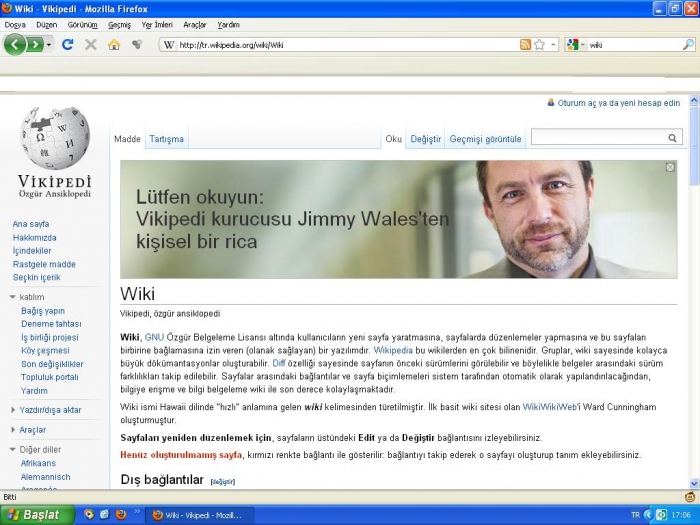Open Seçkin içerik link
Screen dimensions: 700x525
click(37, 277)
